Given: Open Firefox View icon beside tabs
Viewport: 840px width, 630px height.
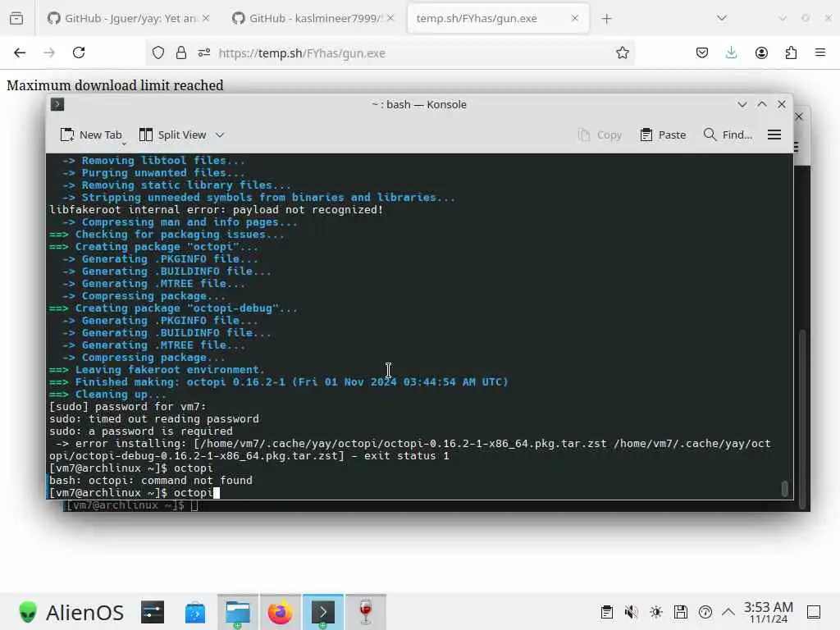Looking at the screenshot, I should pos(16,18).
